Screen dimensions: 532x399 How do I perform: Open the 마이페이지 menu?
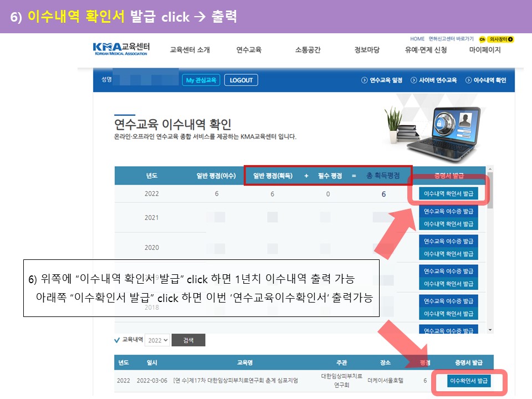coord(484,50)
